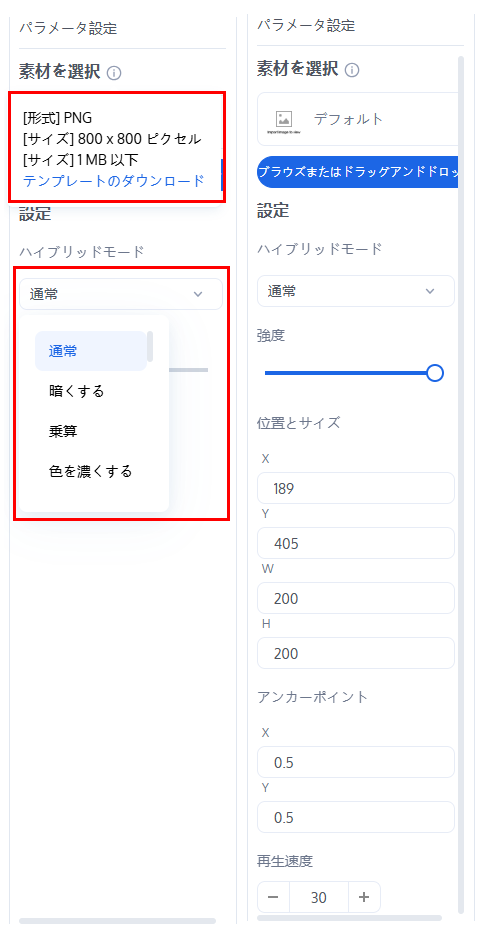Click info icon beside left 素材を選択 heading

tap(114, 73)
